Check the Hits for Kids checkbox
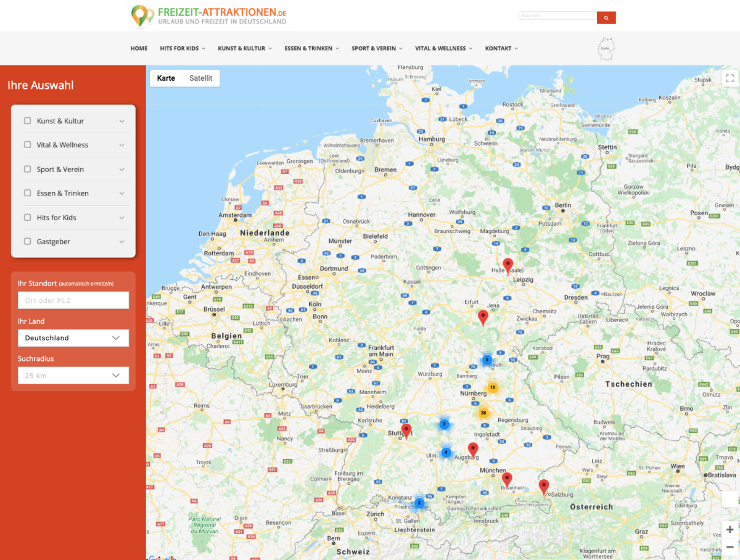The width and height of the screenshot is (740, 560). pyautogui.click(x=28, y=217)
